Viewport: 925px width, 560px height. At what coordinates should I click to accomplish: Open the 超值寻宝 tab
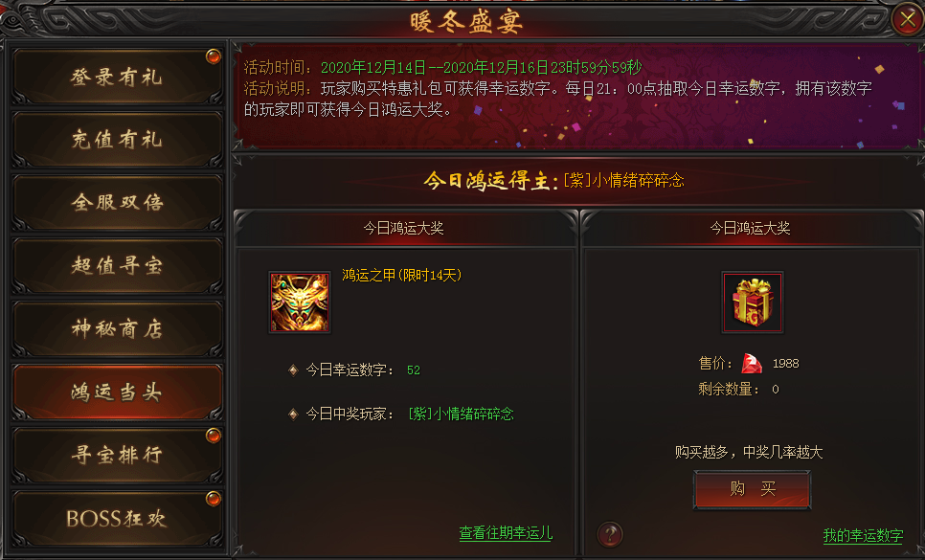[x=117, y=266]
